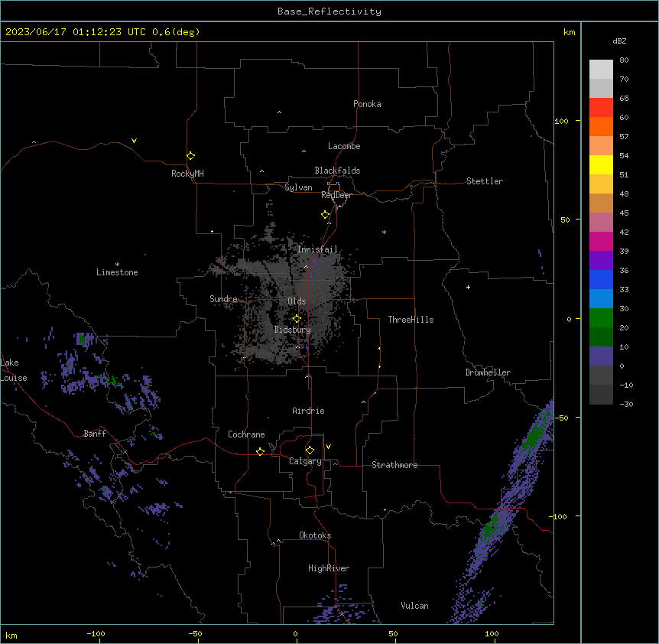This screenshot has width=659, height=644.
Task: Select the HighRiver label
Action: click(329, 568)
